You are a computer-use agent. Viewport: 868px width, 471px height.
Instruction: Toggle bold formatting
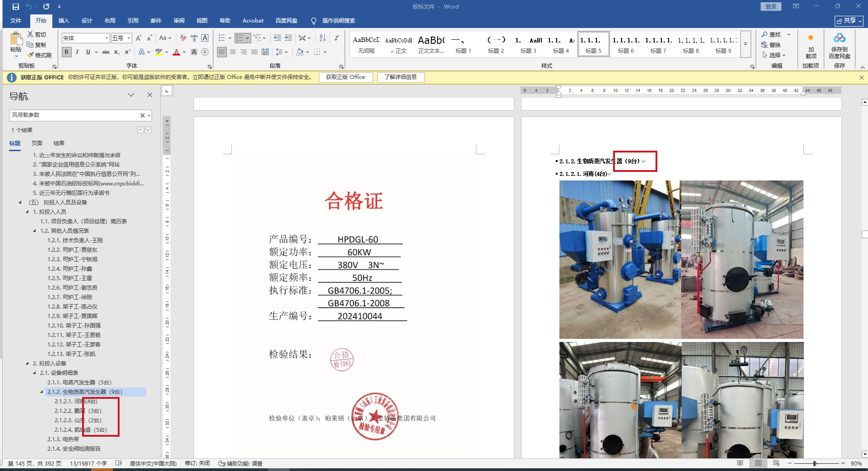pos(67,52)
